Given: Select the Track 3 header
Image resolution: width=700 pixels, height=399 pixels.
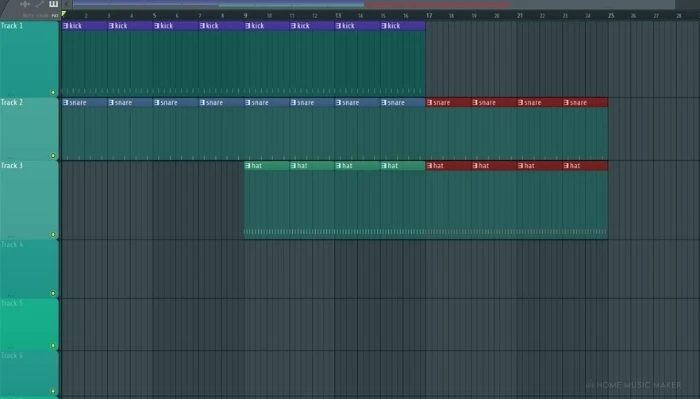Looking at the screenshot, I should click(29, 200).
